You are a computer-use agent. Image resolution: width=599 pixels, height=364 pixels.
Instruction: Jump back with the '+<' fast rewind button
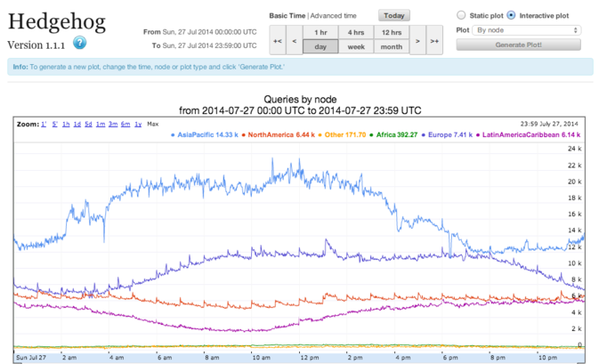point(278,40)
